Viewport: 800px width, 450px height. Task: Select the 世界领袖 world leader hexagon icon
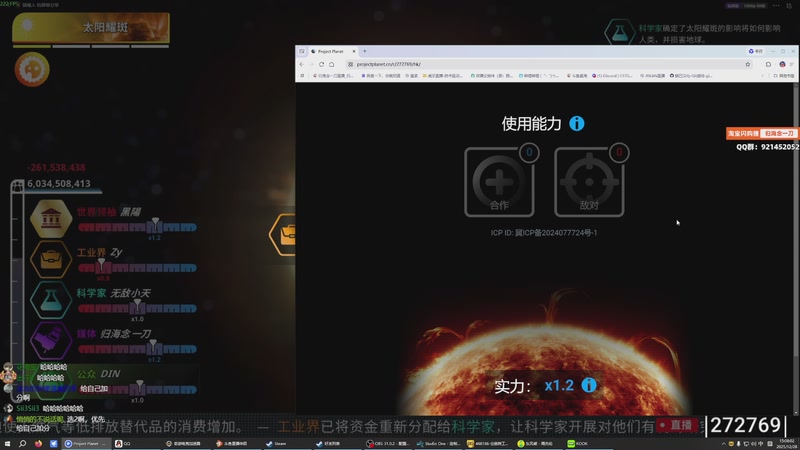(51, 218)
